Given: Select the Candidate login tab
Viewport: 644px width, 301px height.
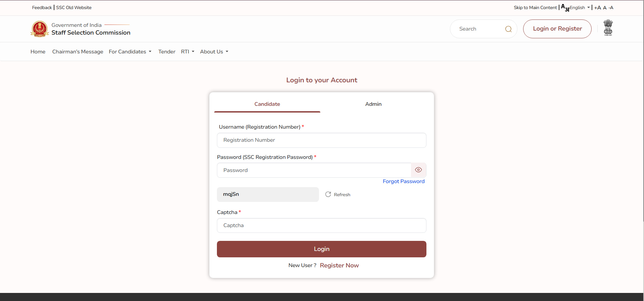Looking at the screenshot, I should point(267,104).
